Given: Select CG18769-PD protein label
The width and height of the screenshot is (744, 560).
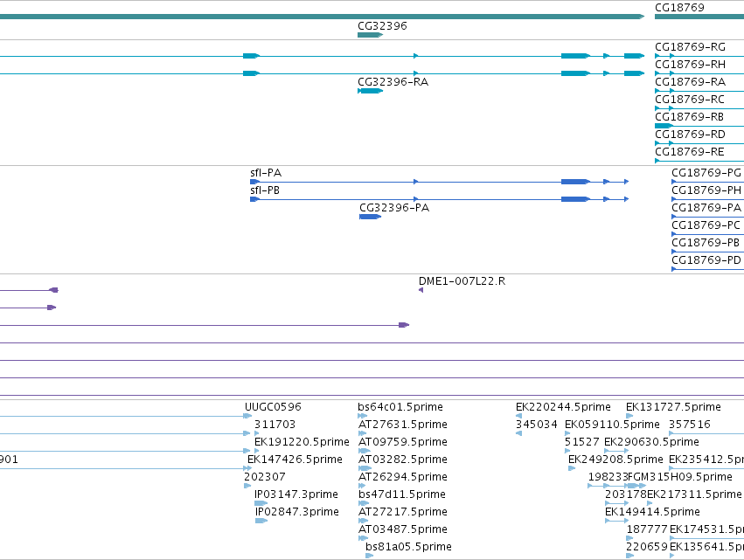Looking at the screenshot, I should pyautogui.click(x=706, y=261).
